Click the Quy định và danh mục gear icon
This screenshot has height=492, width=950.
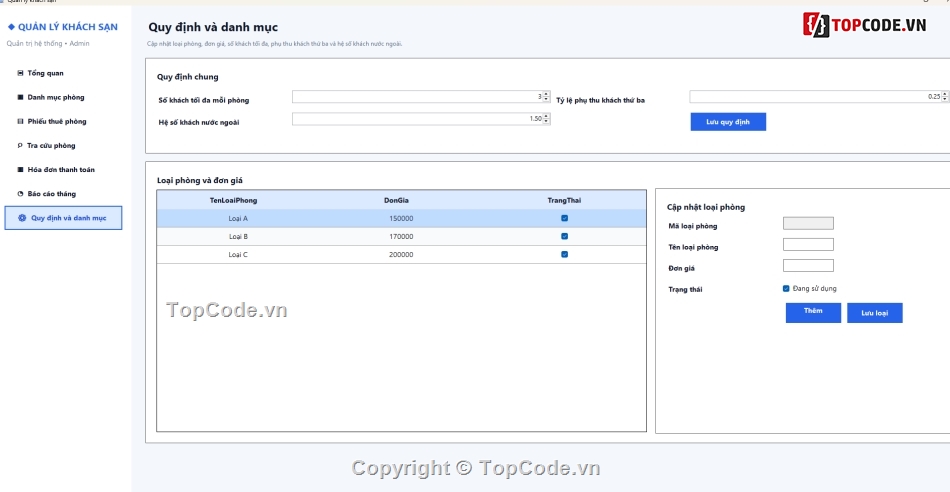tap(22, 218)
